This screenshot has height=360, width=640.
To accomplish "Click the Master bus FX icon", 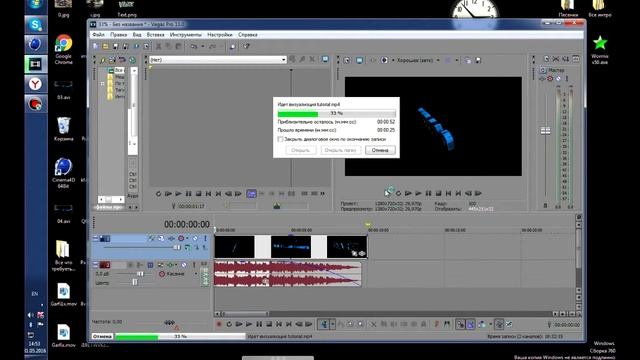I will pos(542,79).
